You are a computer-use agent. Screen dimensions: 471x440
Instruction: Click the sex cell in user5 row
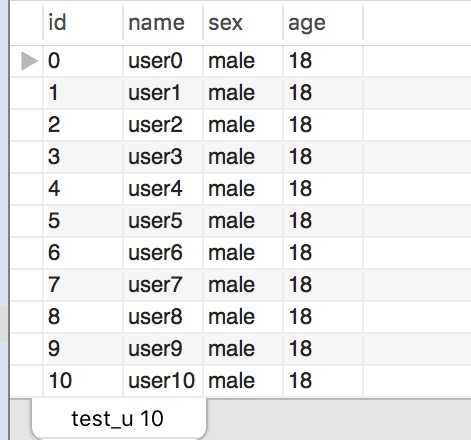(243, 221)
